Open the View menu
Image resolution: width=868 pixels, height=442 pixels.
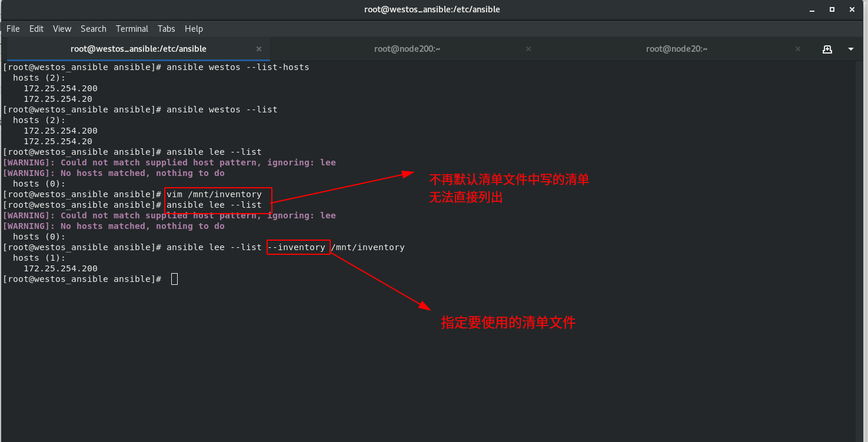pyautogui.click(x=62, y=29)
